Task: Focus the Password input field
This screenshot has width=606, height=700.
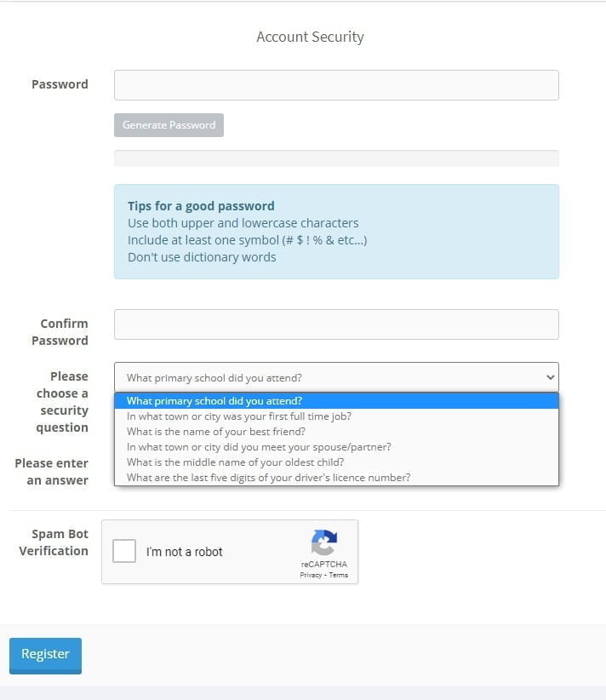Action: [336, 85]
